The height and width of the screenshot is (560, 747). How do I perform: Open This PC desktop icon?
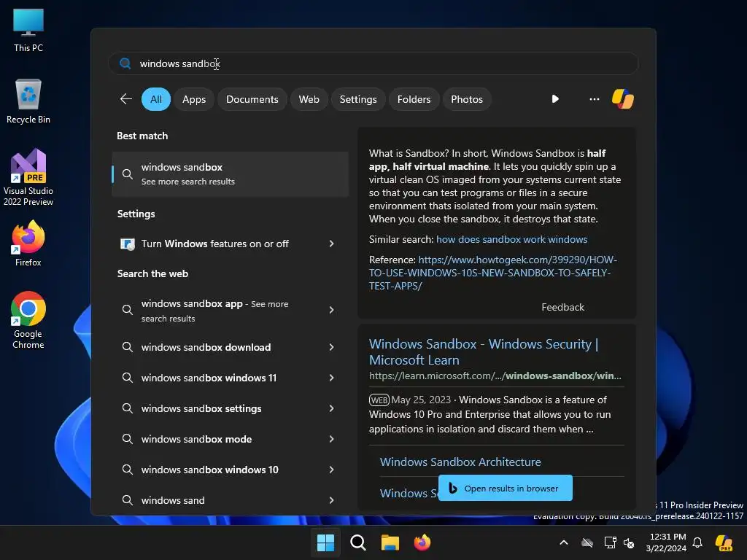[x=28, y=30]
